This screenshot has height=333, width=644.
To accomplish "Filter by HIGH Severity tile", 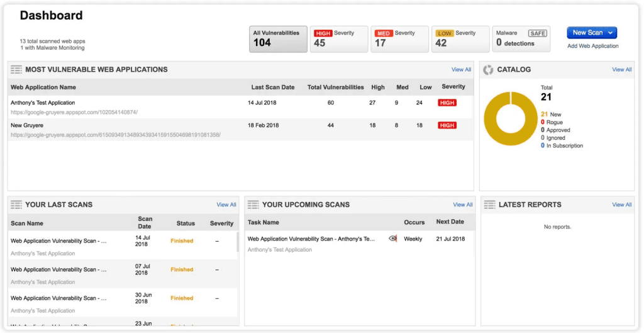I will 338,39.
